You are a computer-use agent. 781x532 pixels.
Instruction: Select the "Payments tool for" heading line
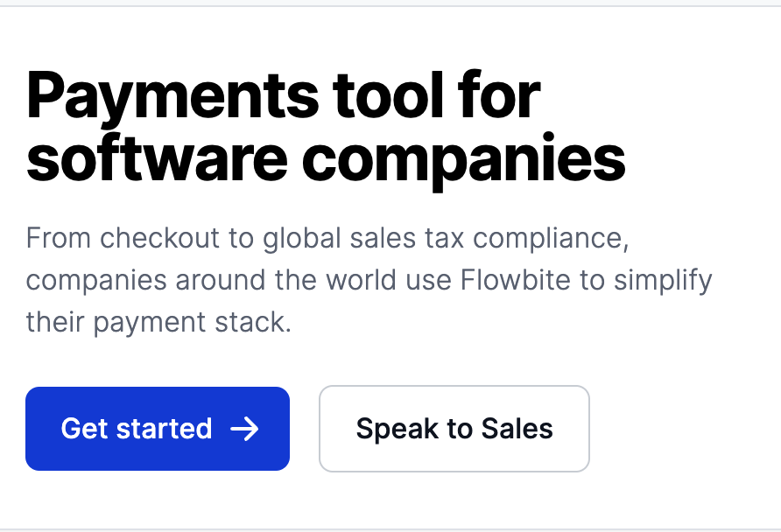tap(284, 96)
